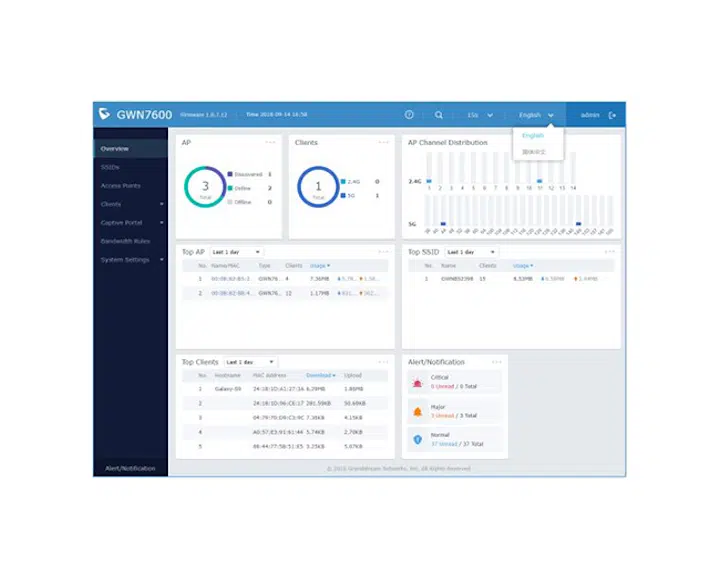Click the help question mark icon
Screen dimensions: 701x570
pyautogui.click(x=409, y=115)
